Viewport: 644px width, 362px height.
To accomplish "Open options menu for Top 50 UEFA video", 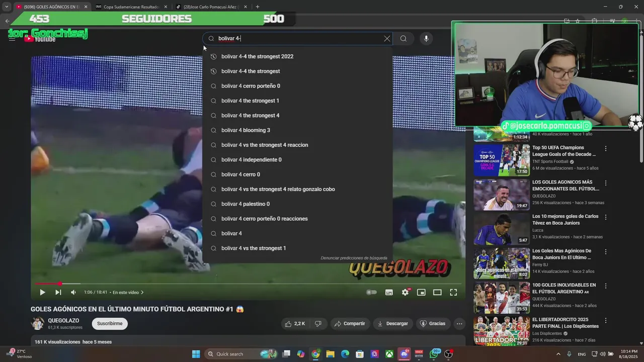I will [606, 149].
